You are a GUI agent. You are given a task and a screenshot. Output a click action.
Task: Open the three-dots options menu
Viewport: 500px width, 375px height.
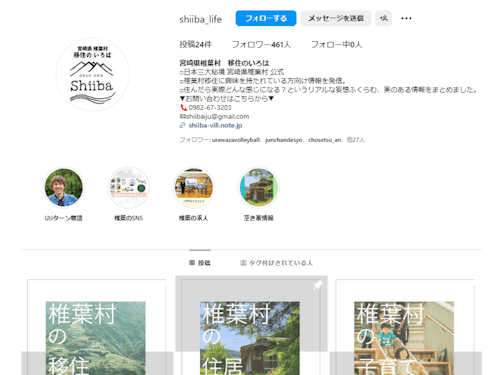pyautogui.click(x=406, y=18)
